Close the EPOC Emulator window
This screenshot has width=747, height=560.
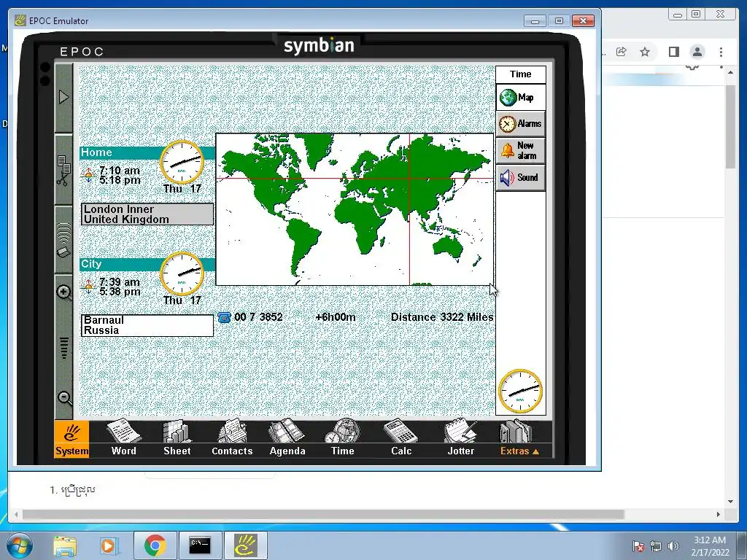[x=583, y=21]
